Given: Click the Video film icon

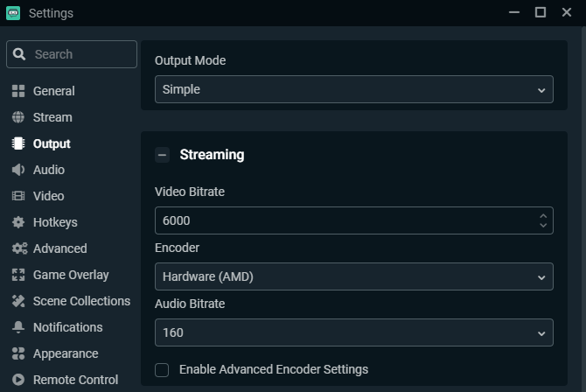Looking at the screenshot, I should (x=18, y=196).
